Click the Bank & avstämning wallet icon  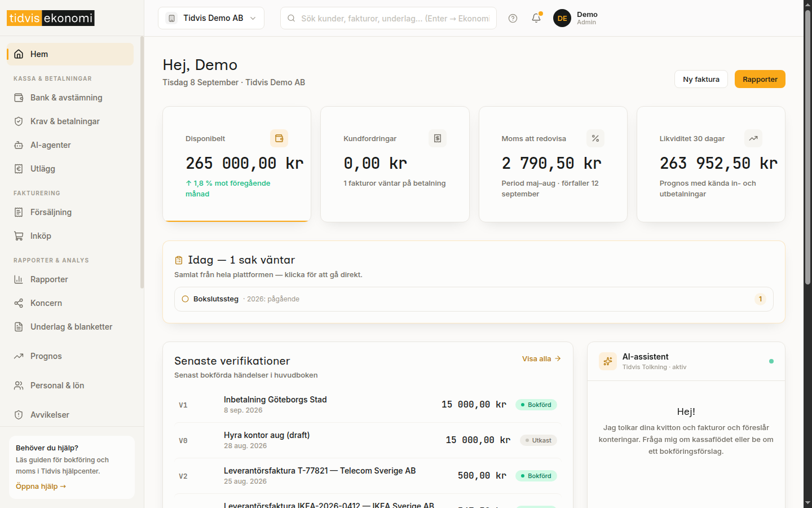[x=19, y=98]
